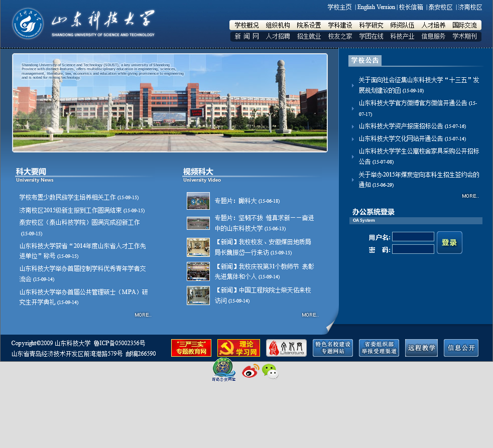The image size is (493, 448).
Task: Open thumbnail for 坚韧不拔 惟真求新 video
Action: (198, 223)
